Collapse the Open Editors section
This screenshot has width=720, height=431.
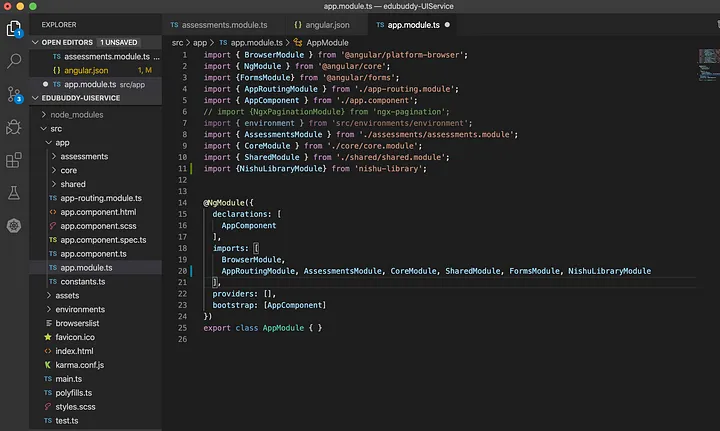pos(36,43)
